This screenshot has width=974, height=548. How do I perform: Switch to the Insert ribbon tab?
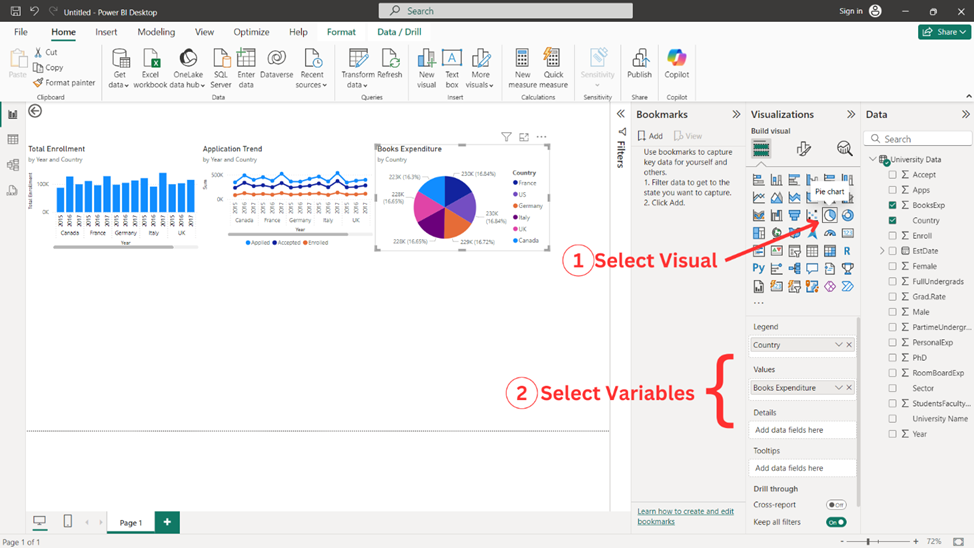(x=106, y=32)
